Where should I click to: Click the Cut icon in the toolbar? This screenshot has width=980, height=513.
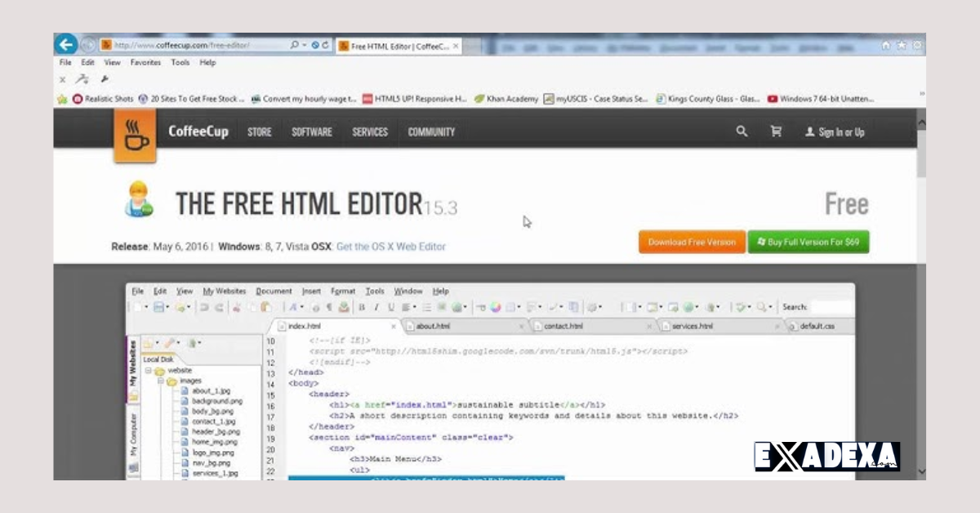click(237, 308)
